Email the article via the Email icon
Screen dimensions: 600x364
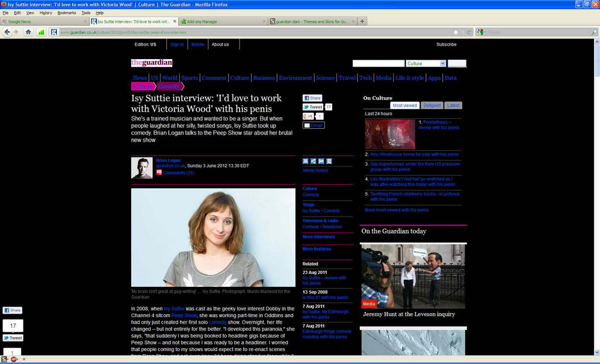313,125
